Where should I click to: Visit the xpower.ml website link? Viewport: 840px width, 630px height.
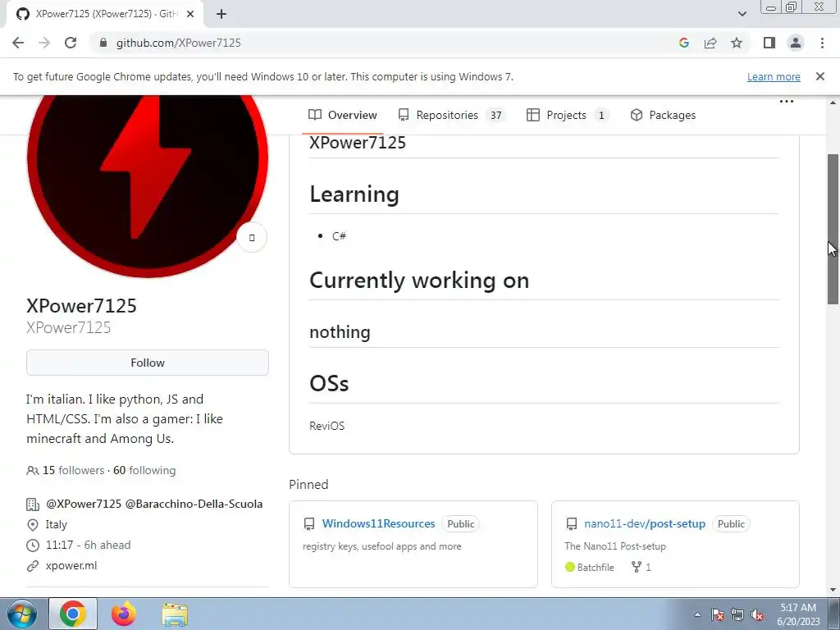71,566
